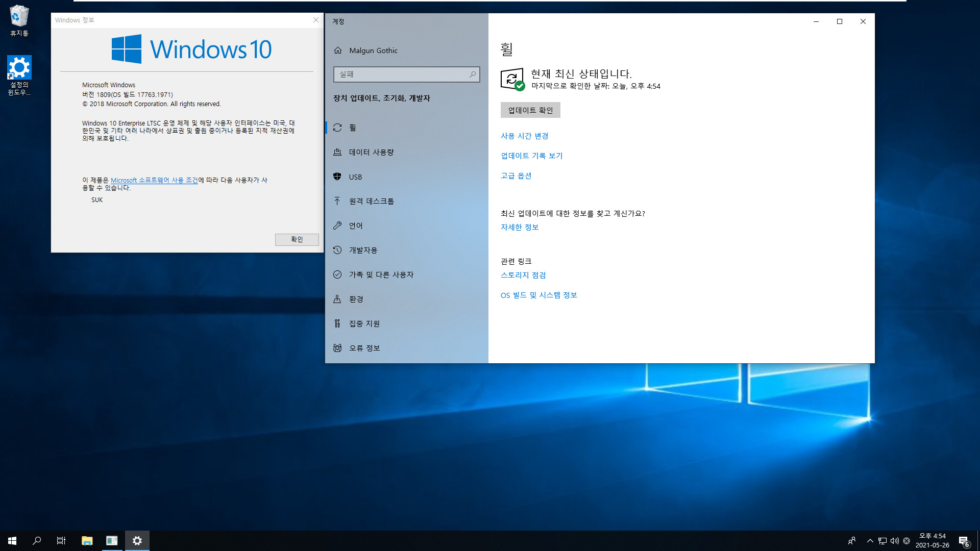Click the person icon beside 환경

click(337, 299)
